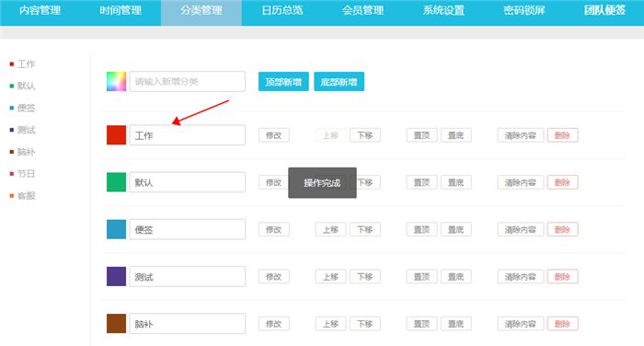Click 置底 for 默认 row
644x346 pixels.
456,182
